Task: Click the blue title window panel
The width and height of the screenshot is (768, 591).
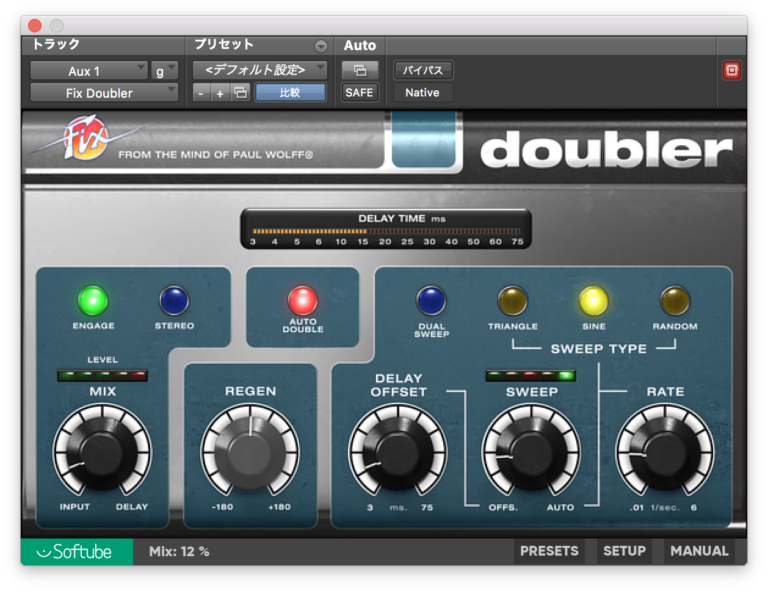Action: tap(424, 140)
